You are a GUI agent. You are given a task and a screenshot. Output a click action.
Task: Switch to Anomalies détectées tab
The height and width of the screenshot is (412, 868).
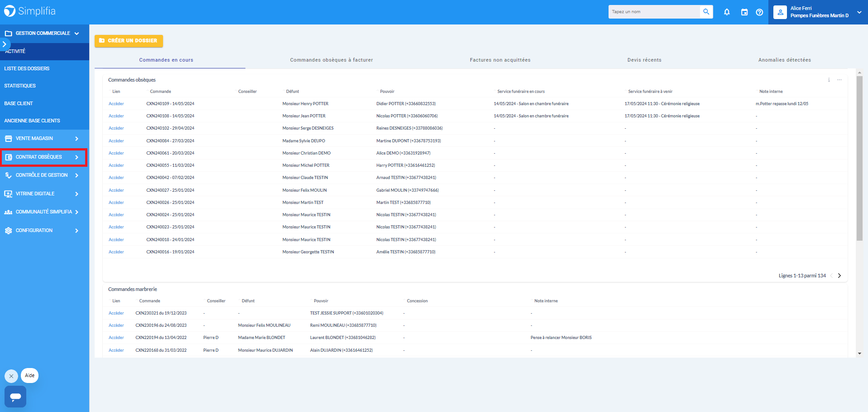pyautogui.click(x=785, y=60)
